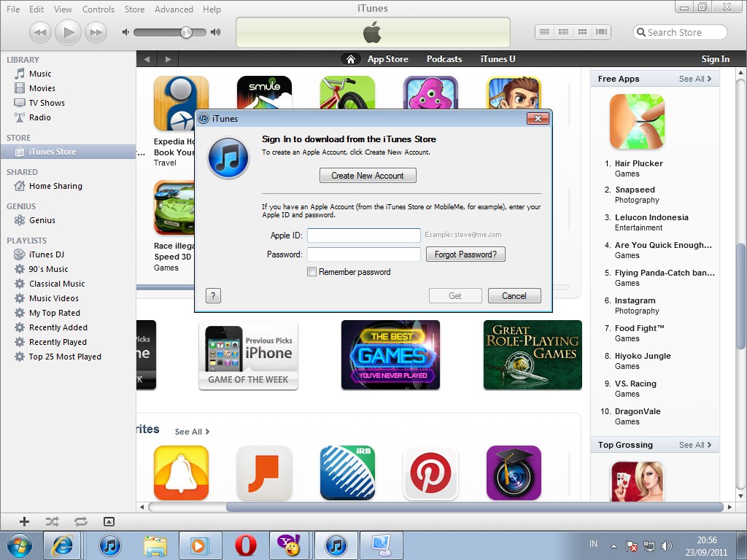
Task: Close the iTunes sign-in dialog
Action: tap(538, 119)
